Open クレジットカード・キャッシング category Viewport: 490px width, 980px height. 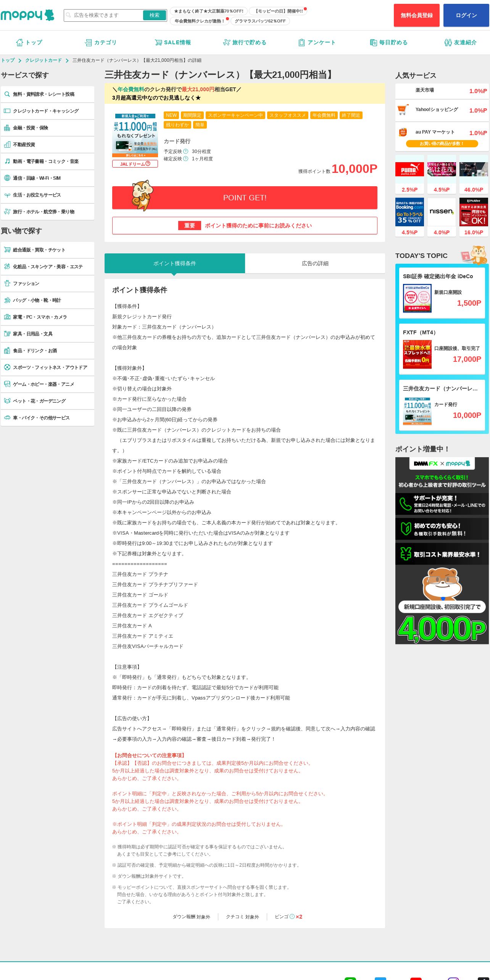[47, 111]
